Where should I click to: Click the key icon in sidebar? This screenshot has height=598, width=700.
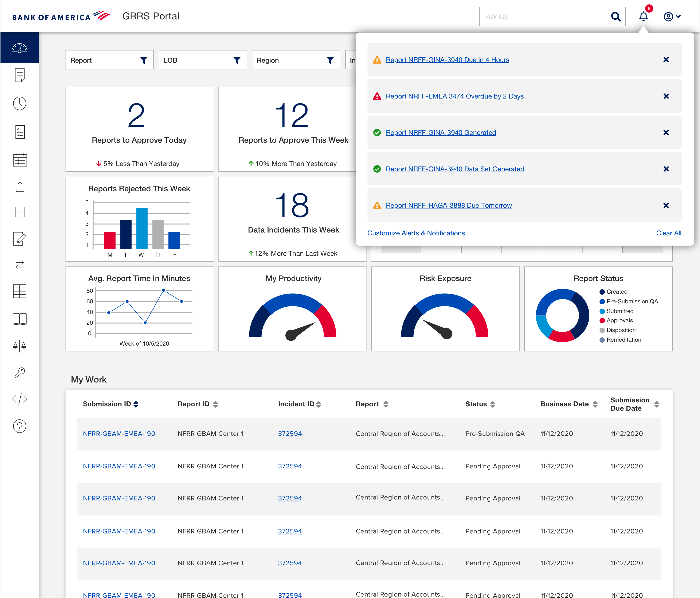20,373
